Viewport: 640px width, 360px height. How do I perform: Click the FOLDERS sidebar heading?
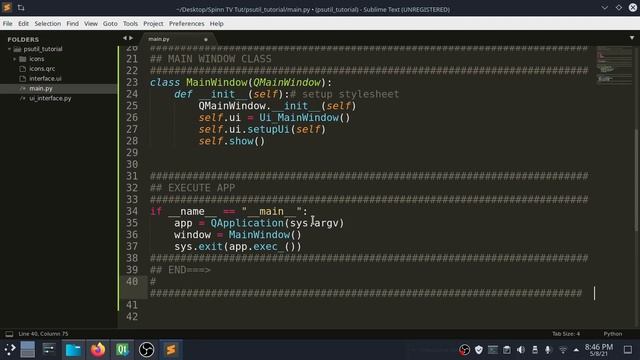coord(23,39)
